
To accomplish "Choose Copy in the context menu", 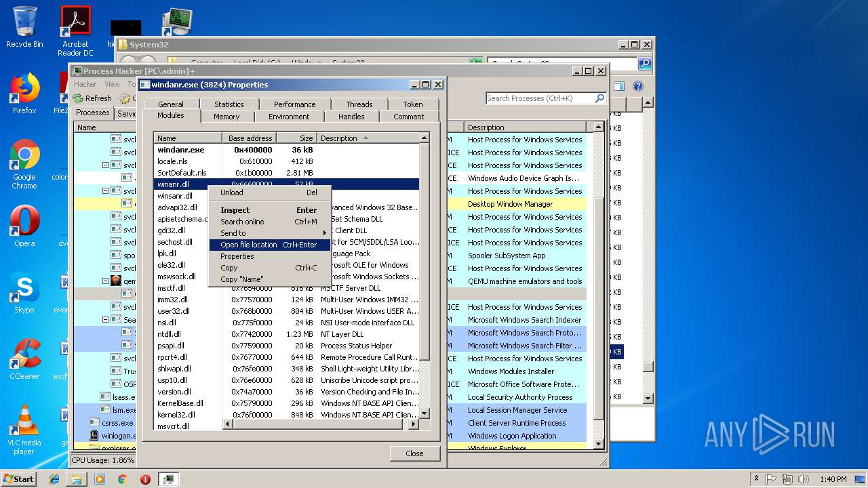I will point(269,268).
